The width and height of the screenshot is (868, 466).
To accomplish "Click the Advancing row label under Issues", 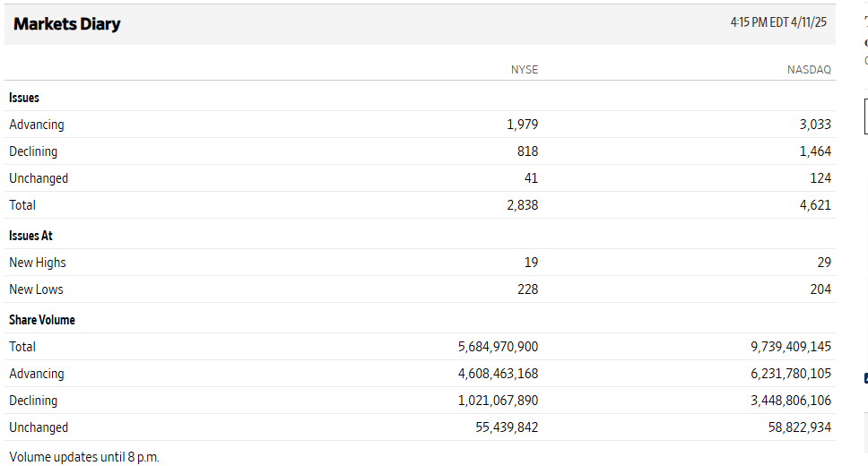I will [x=37, y=125].
